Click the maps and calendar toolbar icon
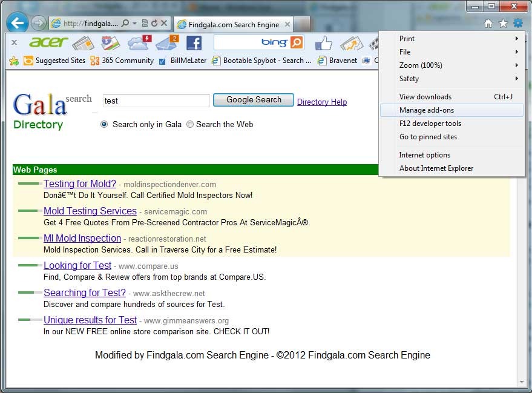Image resolution: width=532 pixels, height=393 pixels. click(110, 43)
